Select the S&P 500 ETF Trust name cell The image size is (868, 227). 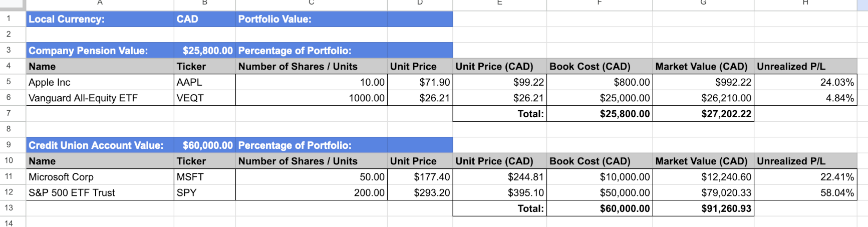click(100, 192)
